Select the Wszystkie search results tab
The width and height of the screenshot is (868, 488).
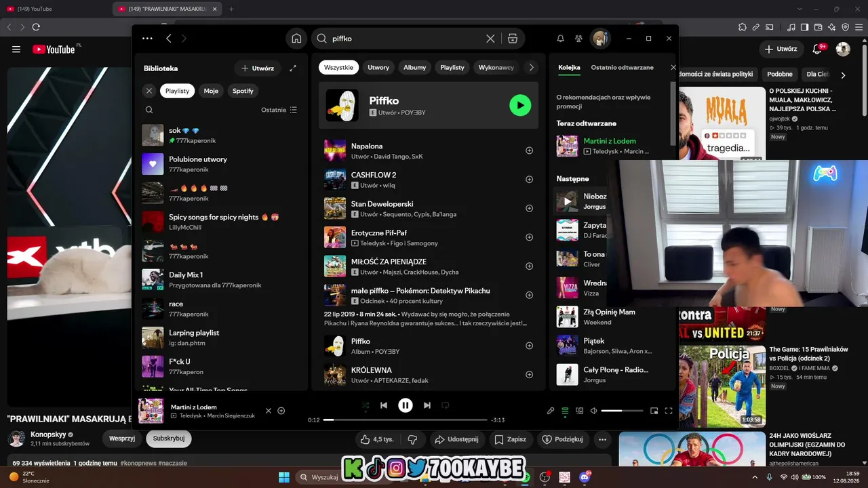click(x=338, y=68)
